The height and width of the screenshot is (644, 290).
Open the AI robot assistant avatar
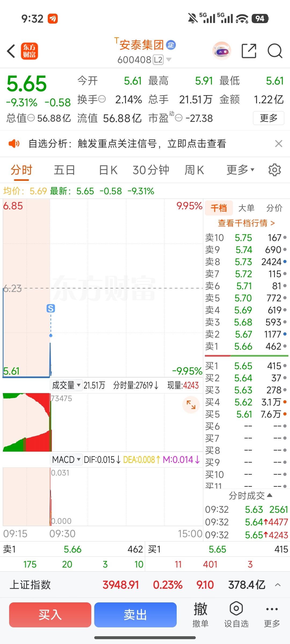tap(222, 51)
